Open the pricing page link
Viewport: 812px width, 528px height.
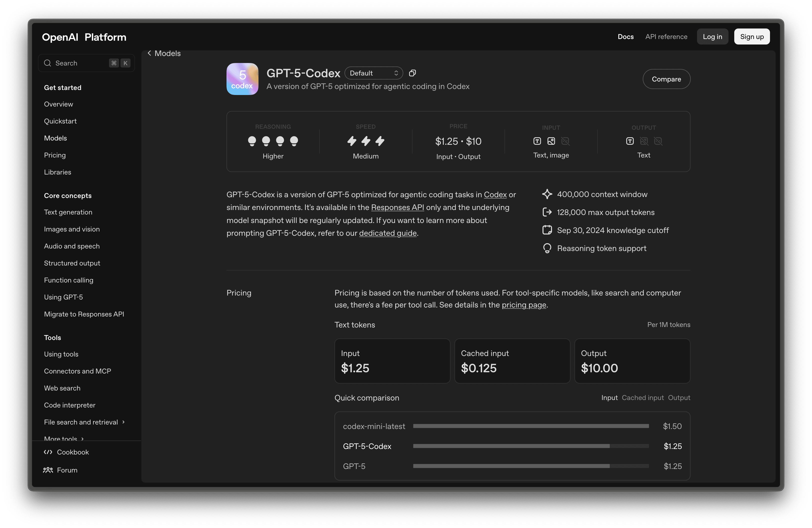pyautogui.click(x=524, y=305)
